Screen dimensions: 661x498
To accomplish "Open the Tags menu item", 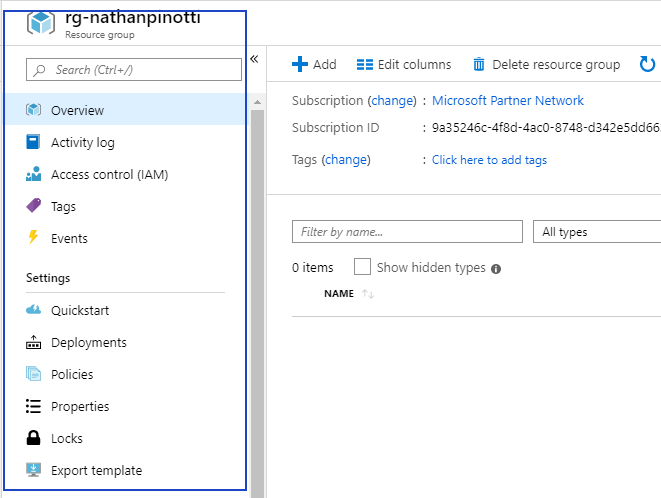I will pyautogui.click(x=125, y=206).
